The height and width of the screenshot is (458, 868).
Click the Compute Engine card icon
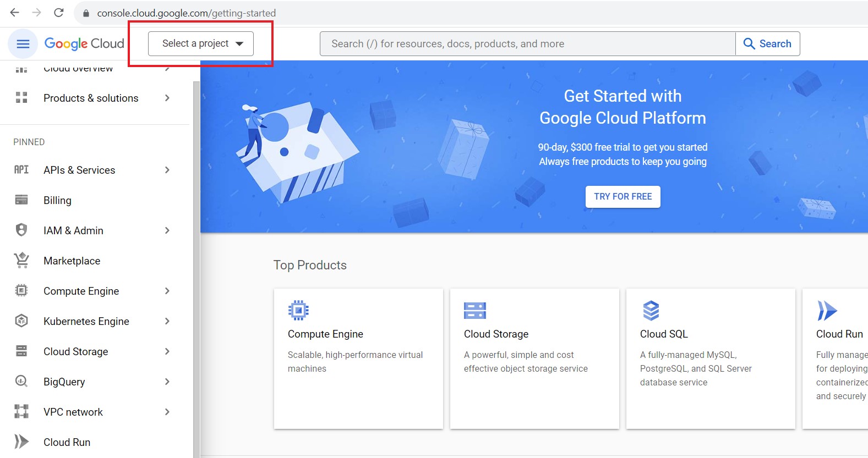tap(298, 310)
